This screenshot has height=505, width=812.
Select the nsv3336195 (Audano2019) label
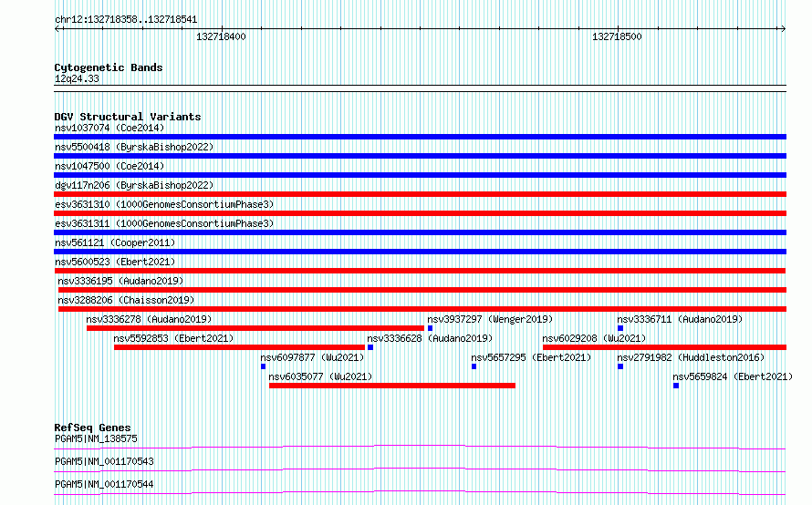tap(120, 281)
